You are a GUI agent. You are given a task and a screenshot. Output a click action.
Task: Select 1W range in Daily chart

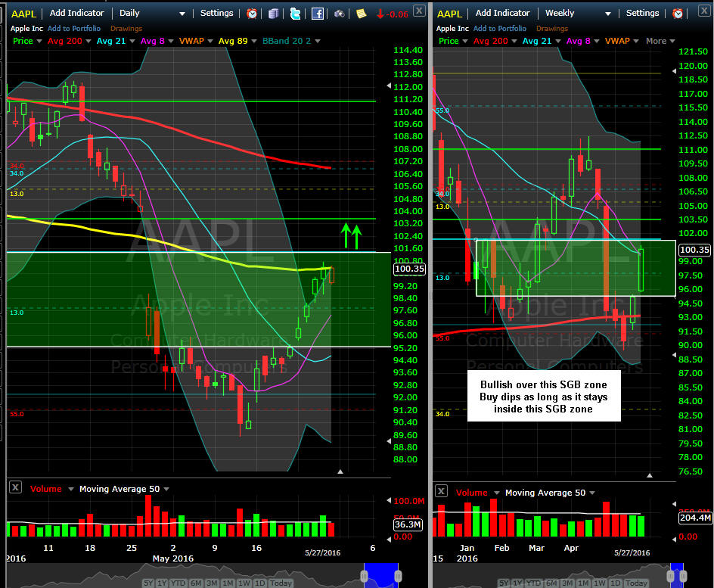[x=244, y=583]
